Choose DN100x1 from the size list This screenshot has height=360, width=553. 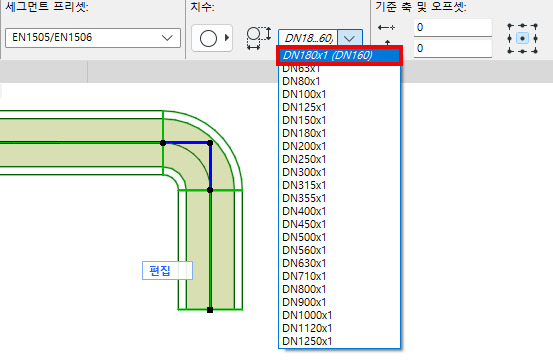point(339,94)
